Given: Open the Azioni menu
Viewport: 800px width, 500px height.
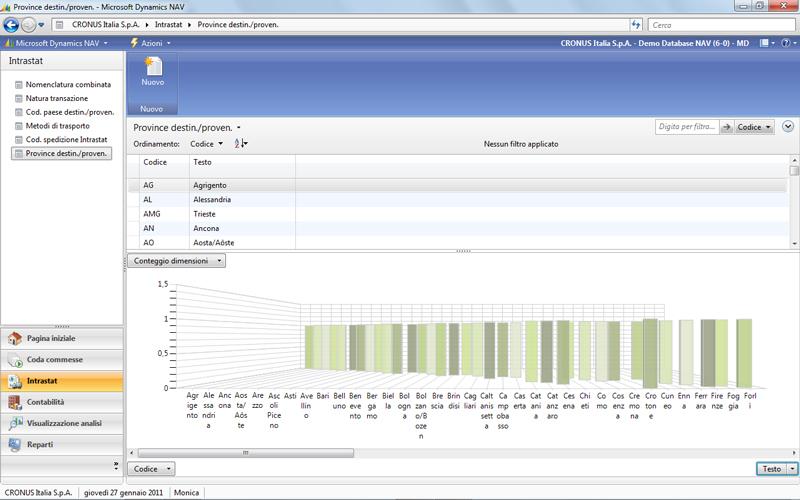Looking at the screenshot, I should coord(150,44).
